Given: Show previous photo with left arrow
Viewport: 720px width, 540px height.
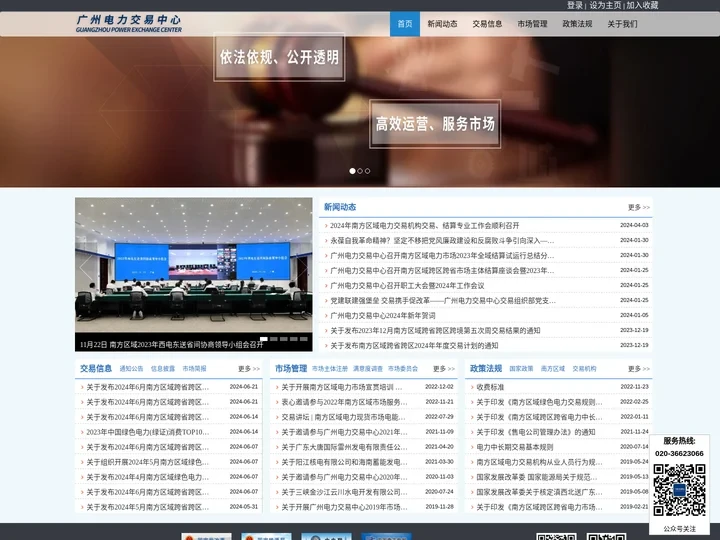Looking at the screenshot, I should [x=86, y=267].
